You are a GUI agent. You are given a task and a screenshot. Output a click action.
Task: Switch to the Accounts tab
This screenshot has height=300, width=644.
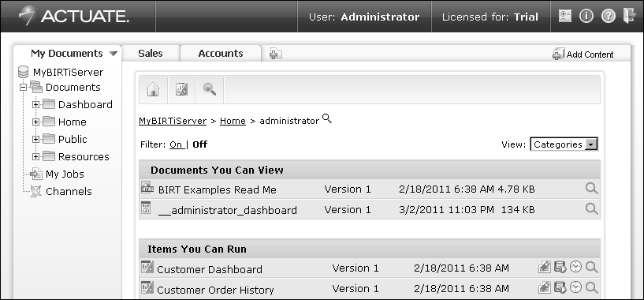221,54
